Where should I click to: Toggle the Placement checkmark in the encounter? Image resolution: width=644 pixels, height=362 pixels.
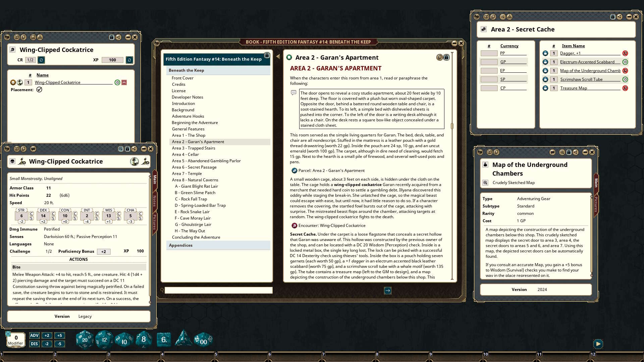39,89
